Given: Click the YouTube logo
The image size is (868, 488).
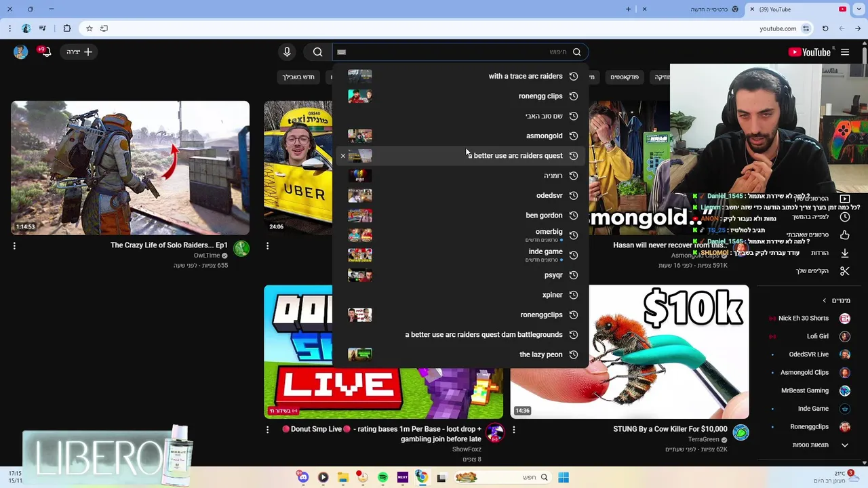Looking at the screenshot, I should [x=810, y=52].
